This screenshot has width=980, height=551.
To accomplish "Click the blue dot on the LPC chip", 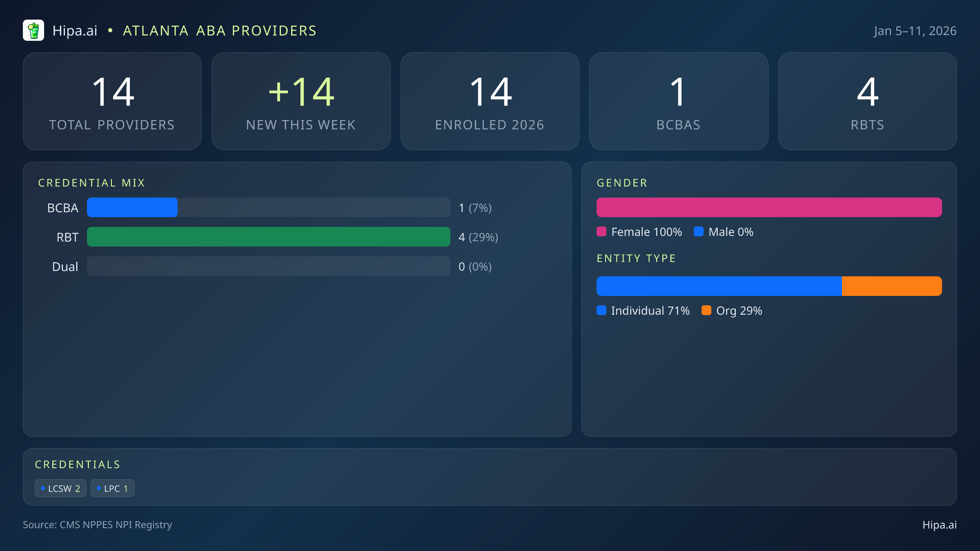I will point(98,488).
